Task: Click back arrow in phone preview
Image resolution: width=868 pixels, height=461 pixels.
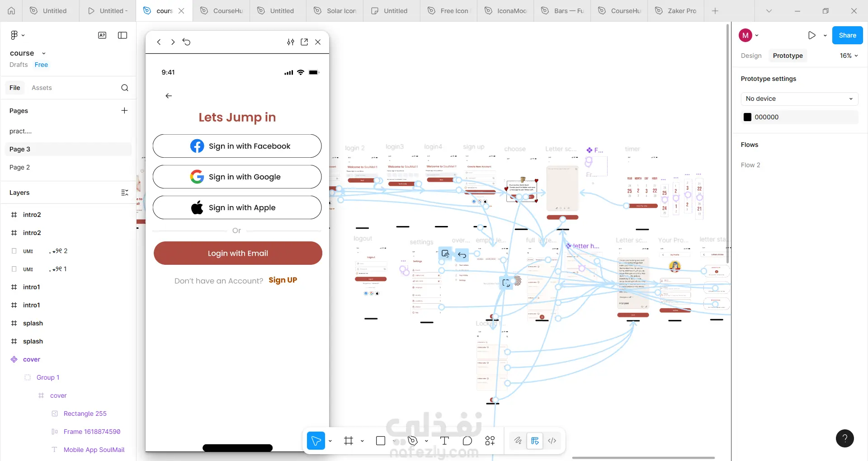Action: coord(169,96)
